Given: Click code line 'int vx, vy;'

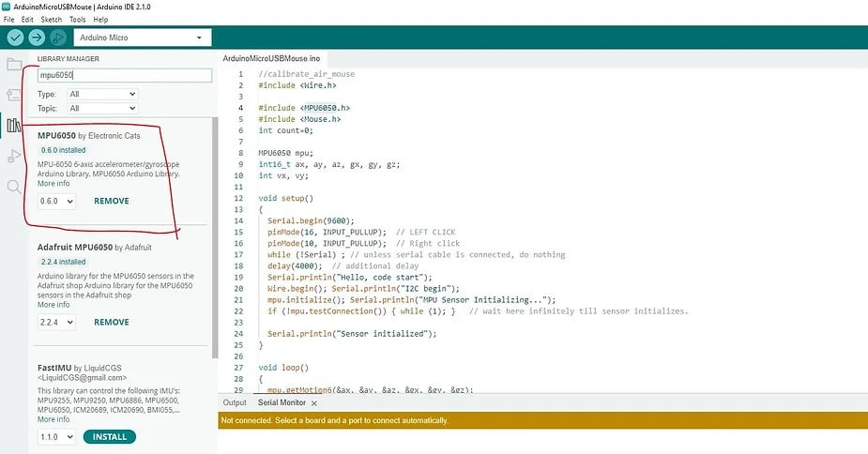Looking at the screenshot, I should [283, 175].
